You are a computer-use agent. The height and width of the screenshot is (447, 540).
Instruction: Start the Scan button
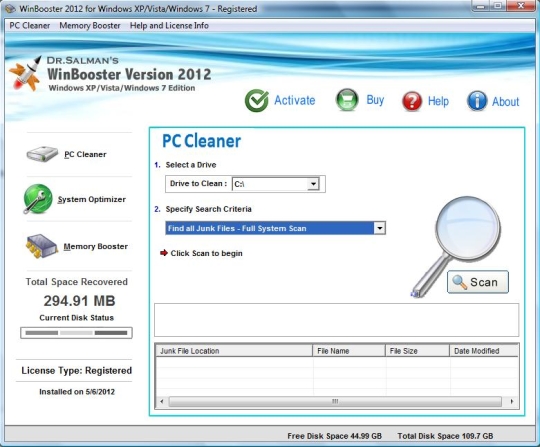(478, 282)
